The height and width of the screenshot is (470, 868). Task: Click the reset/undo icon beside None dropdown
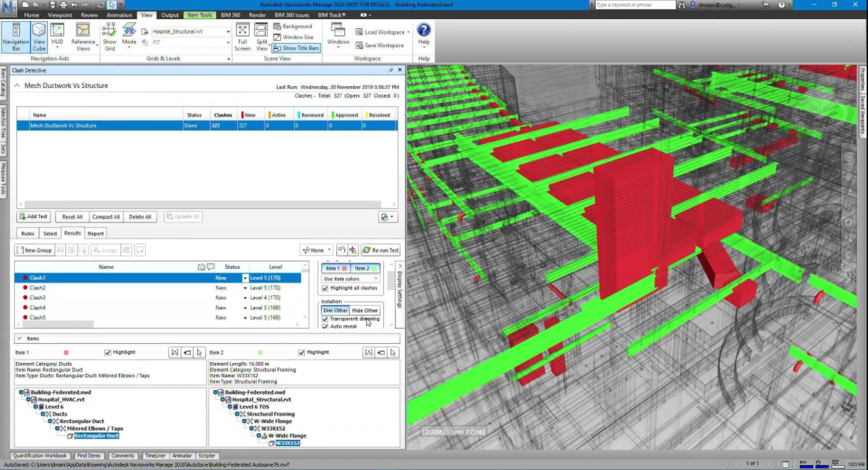[x=342, y=250]
